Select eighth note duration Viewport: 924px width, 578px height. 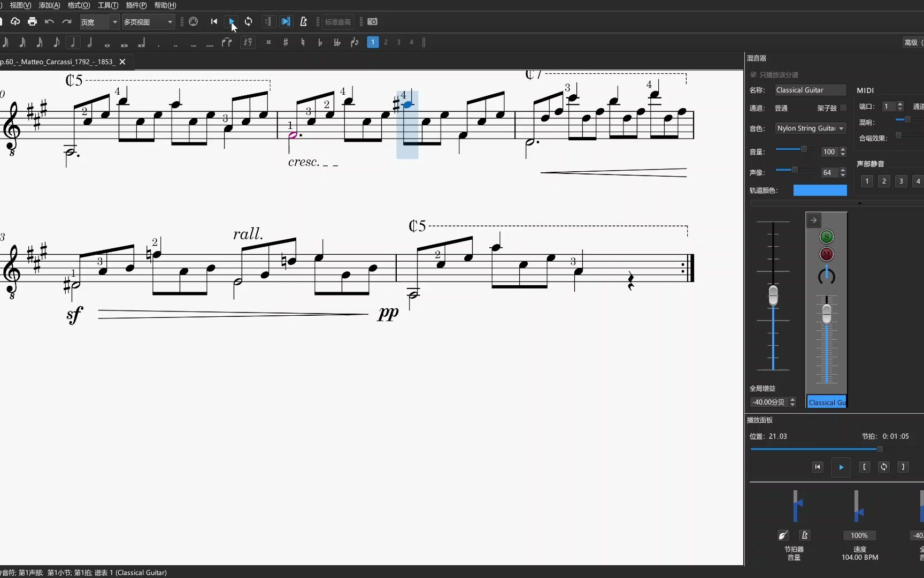[x=56, y=42]
